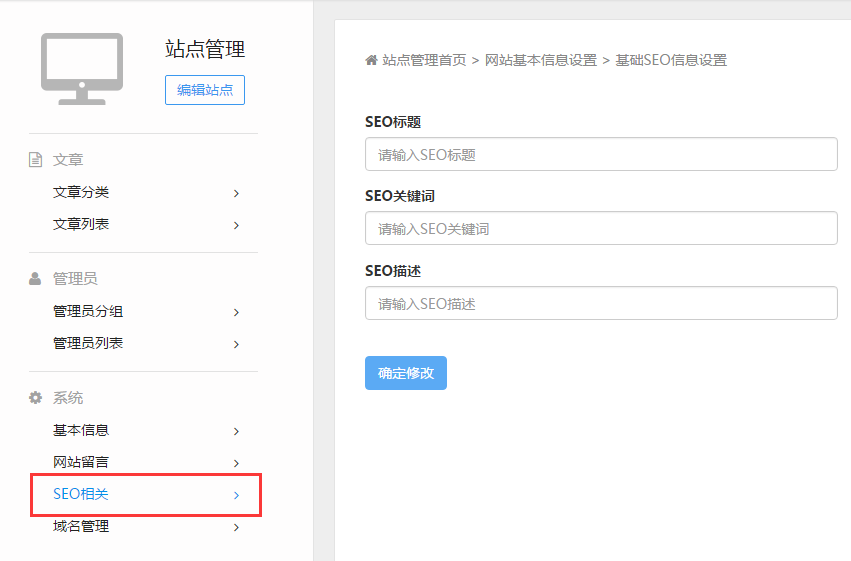Click the document icon next to 文章
Image resolution: width=851 pixels, height=561 pixels.
tap(36, 160)
